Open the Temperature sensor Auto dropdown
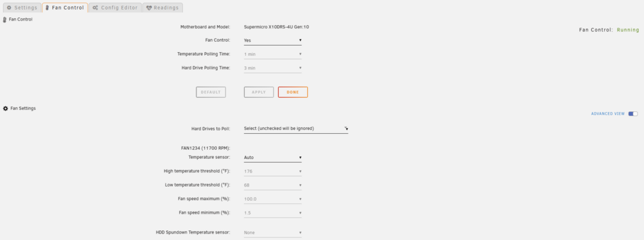The height and width of the screenshot is (240, 644). (x=272, y=158)
